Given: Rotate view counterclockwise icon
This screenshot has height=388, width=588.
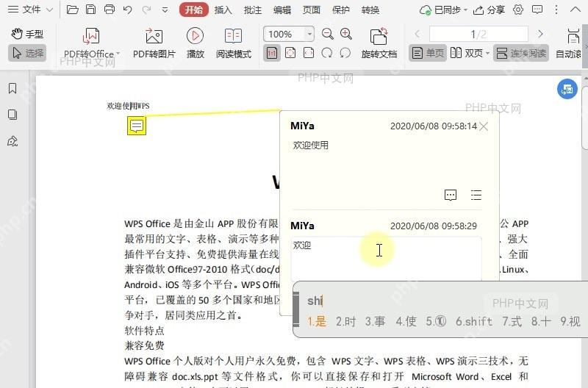Looking at the screenshot, I should 345,53.
